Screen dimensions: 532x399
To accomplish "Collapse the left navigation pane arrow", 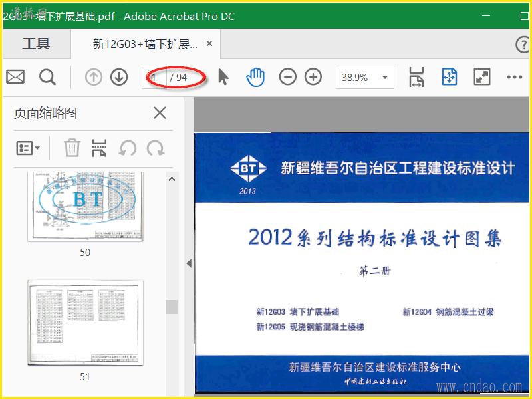I will (189, 263).
